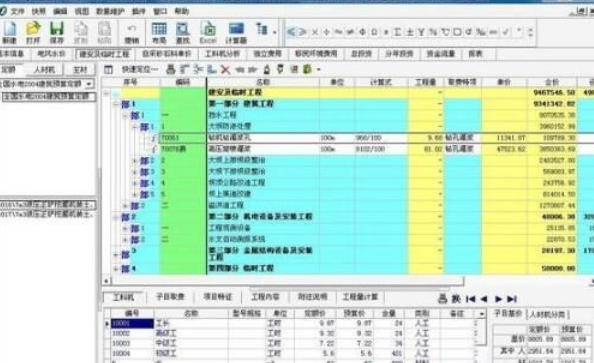Click the 名称 column header in main grid
Image resolution: width=594 pixels, height=363 pixels.
tap(263, 82)
